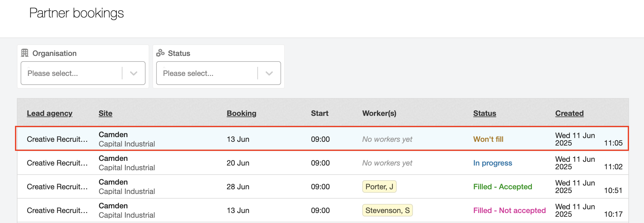Click the Filled - Not accepted status
The height and width of the screenshot is (223, 644).
[509, 211]
